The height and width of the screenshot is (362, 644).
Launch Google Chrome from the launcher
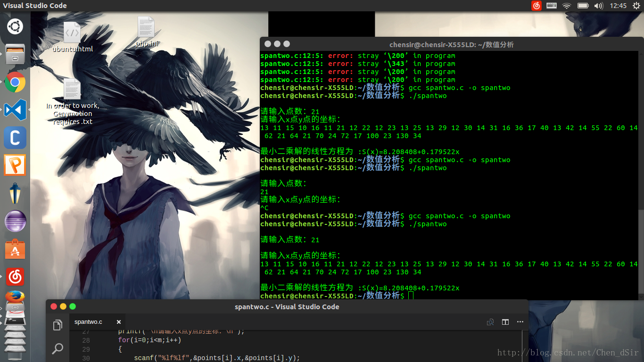click(15, 82)
